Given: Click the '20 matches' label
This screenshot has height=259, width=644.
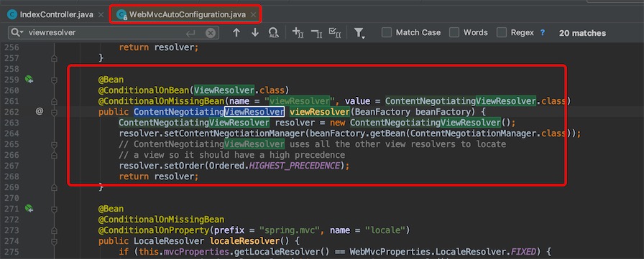Looking at the screenshot, I should coord(582,33).
